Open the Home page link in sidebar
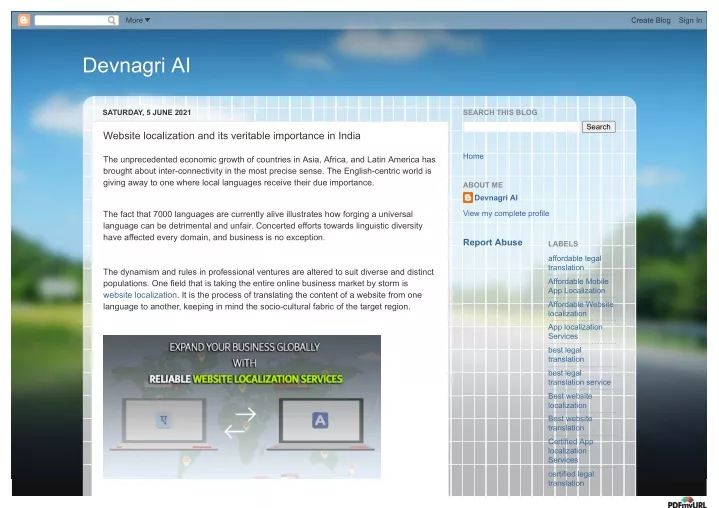The height and width of the screenshot is (508, 719). [x=473, y=156]
